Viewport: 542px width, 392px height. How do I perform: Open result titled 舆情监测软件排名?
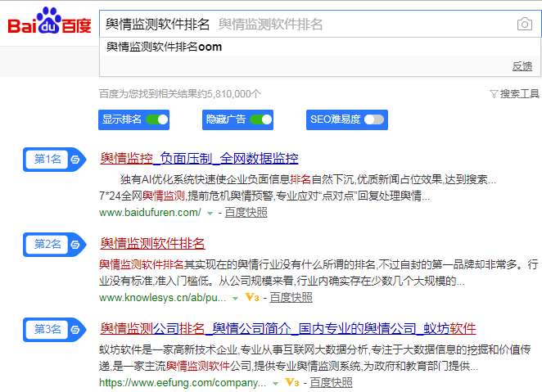(x=152, y=244)
